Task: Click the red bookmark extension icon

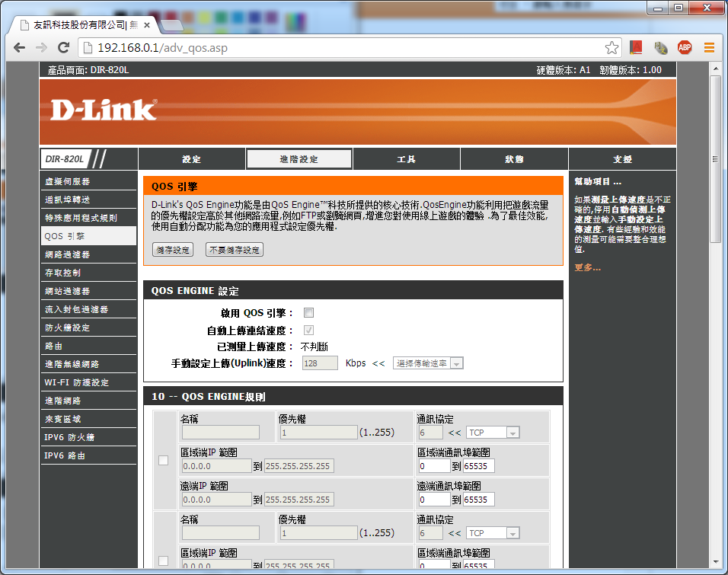Action: tap(636, 48)
